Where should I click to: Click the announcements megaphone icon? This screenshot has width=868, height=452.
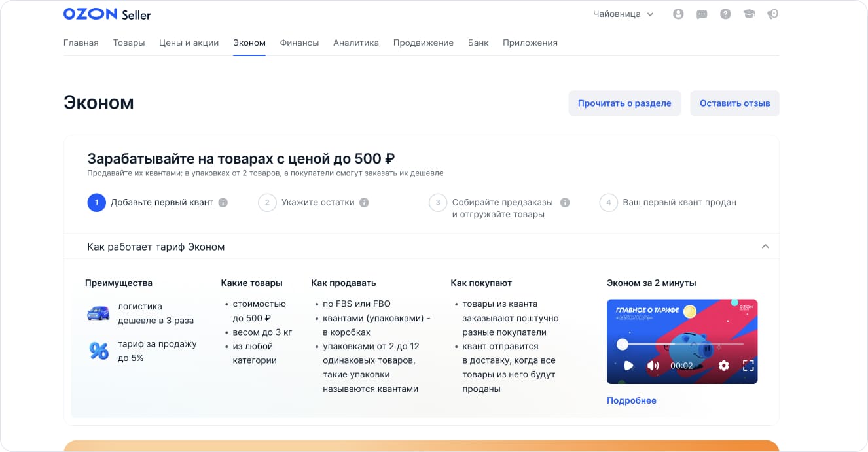click(772, 14)
